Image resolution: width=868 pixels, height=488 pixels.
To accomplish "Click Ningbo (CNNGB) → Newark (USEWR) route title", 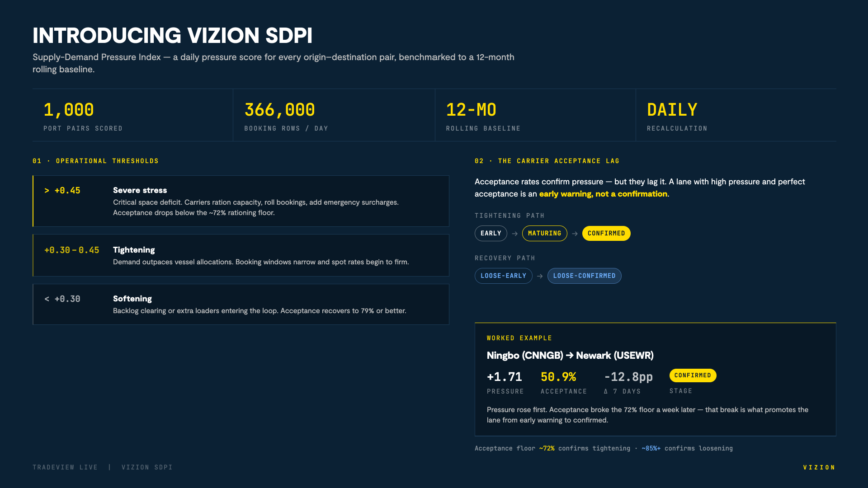I will [x=570, y=356].
